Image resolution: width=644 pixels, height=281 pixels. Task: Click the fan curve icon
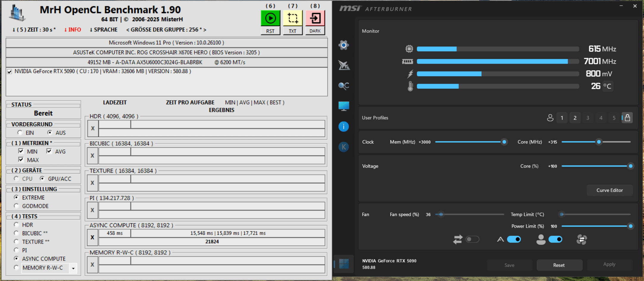[x=581, y=239]
